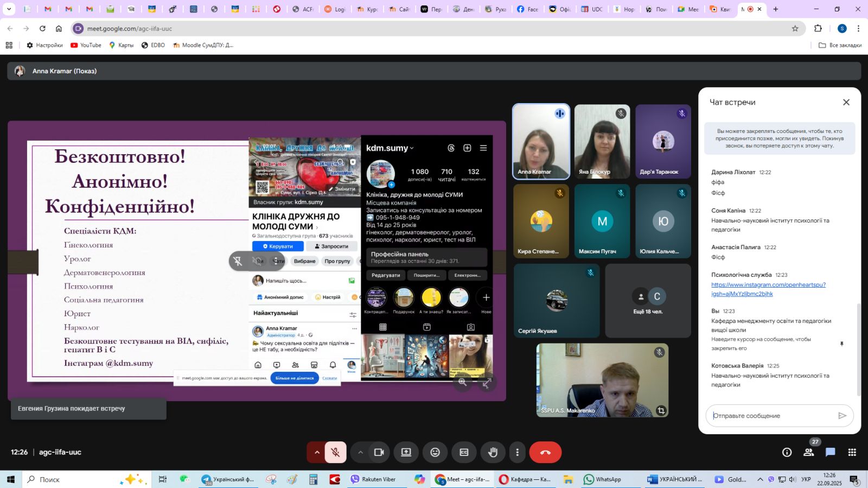Screen dimensions: 868x488
Task: Open the emoji reactions button
Action: point(435,452)
